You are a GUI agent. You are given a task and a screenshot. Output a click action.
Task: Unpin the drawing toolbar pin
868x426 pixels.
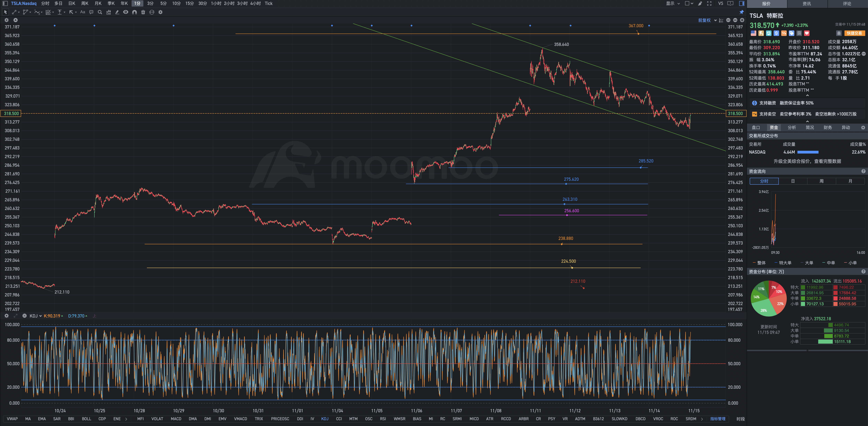[742, 12]
